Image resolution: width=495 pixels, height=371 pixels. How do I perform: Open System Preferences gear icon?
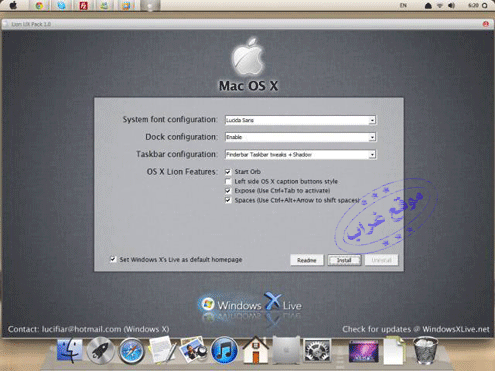pyautogui.click(x=317, y=350)
